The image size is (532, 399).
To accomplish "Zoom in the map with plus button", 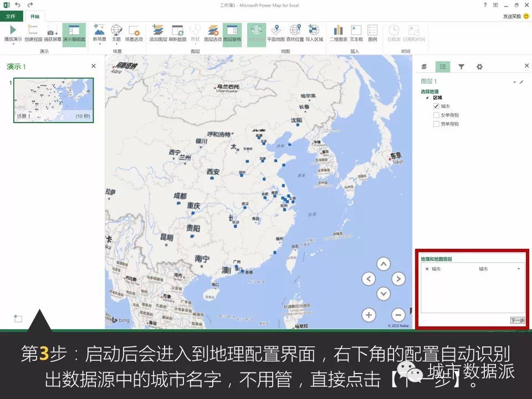I will click(x=369, y=315).
